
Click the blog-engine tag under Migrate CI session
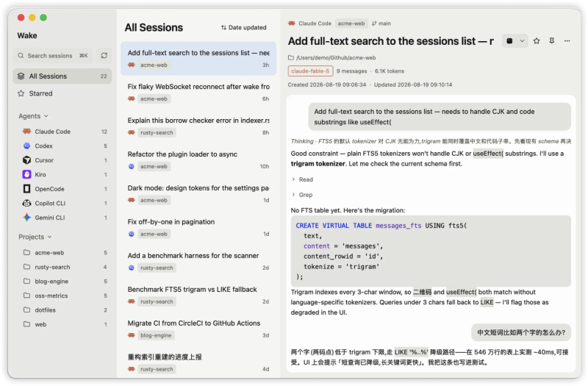click(x=156, y=335)
